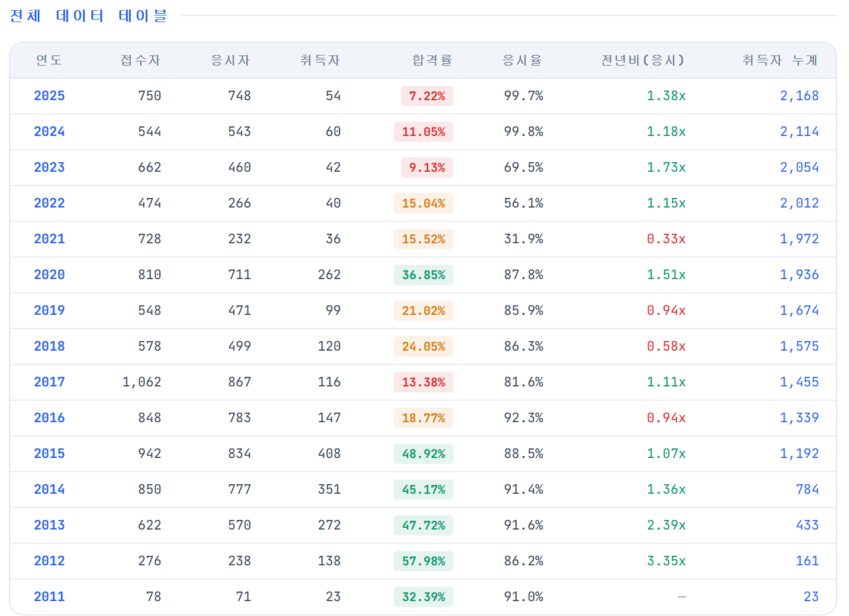Select the 2011 year entry
This screenshot has height=616, width=849.
click(x=49, y=597)
